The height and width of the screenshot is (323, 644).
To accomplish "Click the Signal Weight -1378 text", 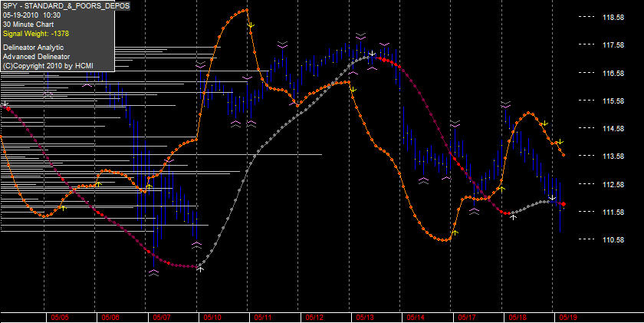I will tap(31, 34).
